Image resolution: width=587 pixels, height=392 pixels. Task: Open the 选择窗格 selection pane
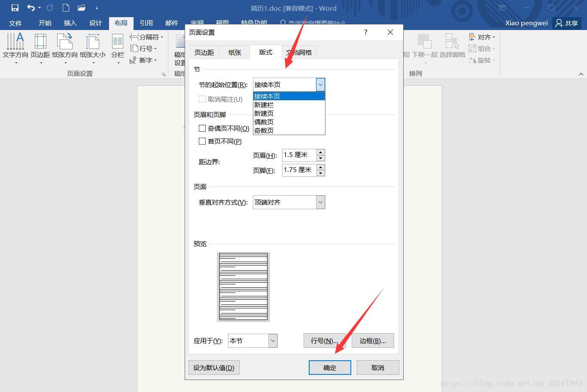[452, 46]
